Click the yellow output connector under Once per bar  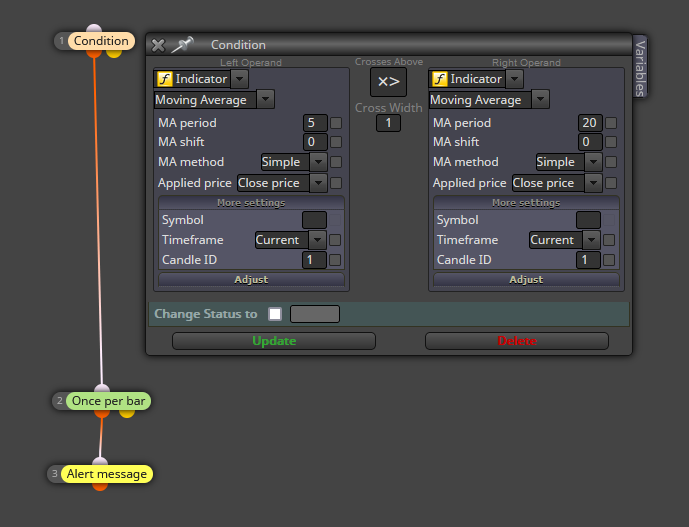point(127,414)
